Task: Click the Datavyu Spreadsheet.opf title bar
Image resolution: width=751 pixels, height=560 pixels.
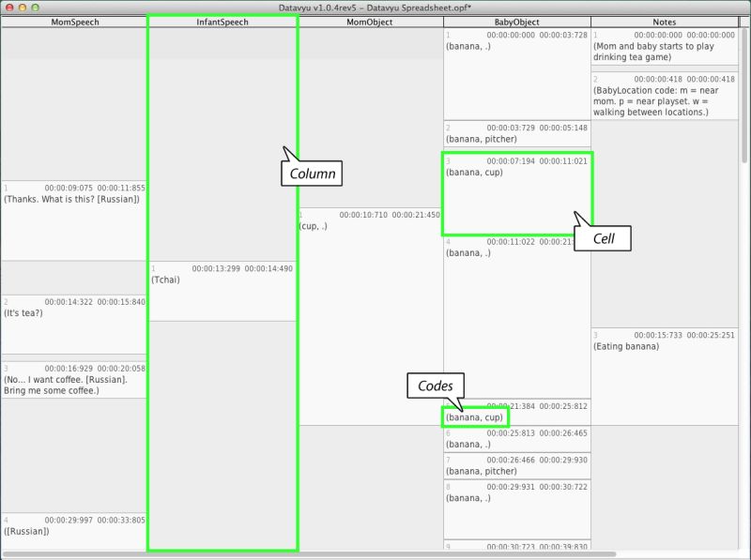Action: [x=375, y=6]
